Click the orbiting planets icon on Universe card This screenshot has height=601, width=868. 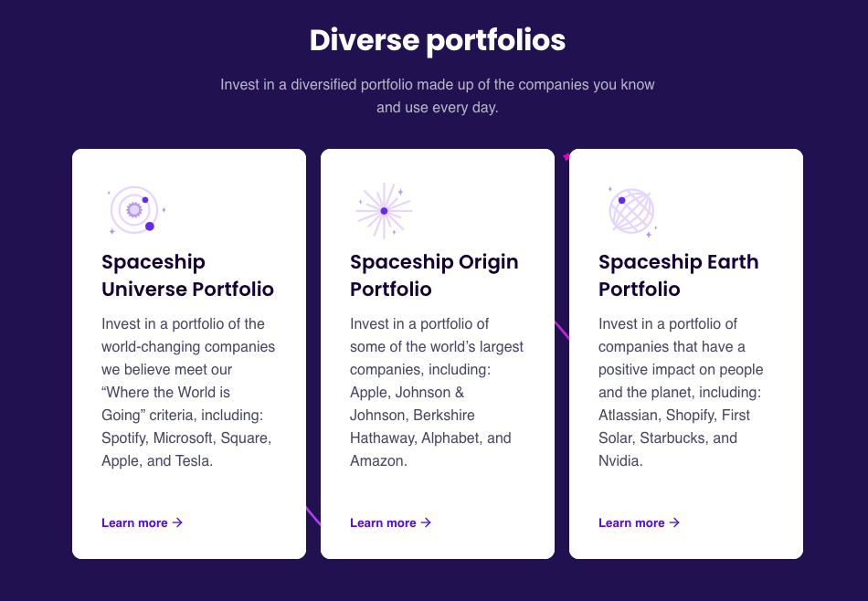(x=135, y=210)
